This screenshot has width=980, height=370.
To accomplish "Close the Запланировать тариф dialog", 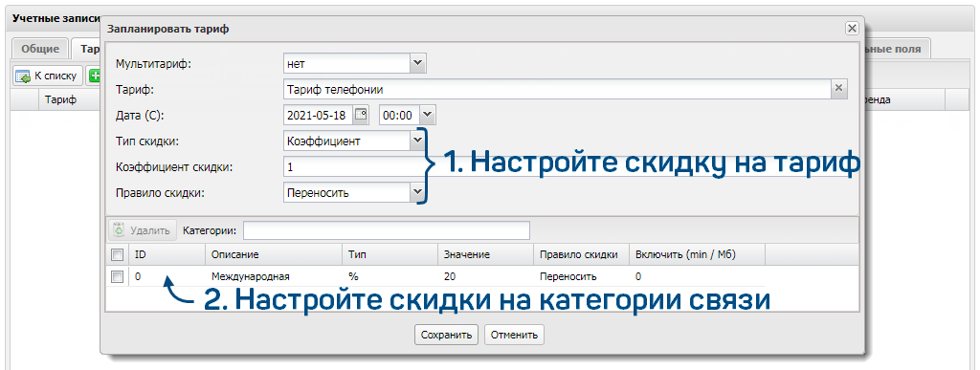I will (x=851, y=28).
